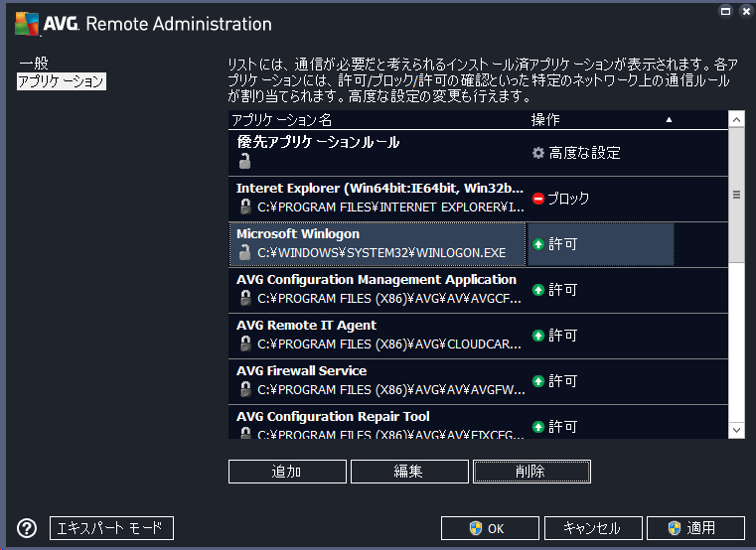Image resolution: width=756 pixels, height=550 pixels.
Task: Toggle the lock icon under 優先アプリケーションルール
Action: pyautogui.click(x=245, y=161)
